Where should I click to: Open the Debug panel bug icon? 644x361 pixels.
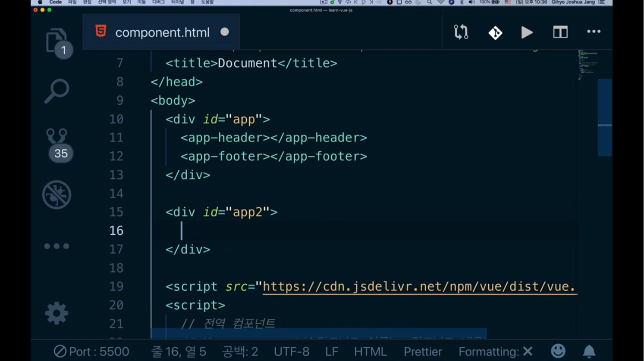tap(57, 195)
